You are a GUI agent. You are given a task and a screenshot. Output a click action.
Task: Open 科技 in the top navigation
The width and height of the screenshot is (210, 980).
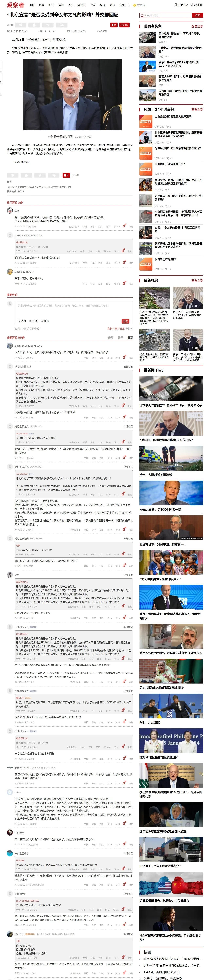(103, 5)
